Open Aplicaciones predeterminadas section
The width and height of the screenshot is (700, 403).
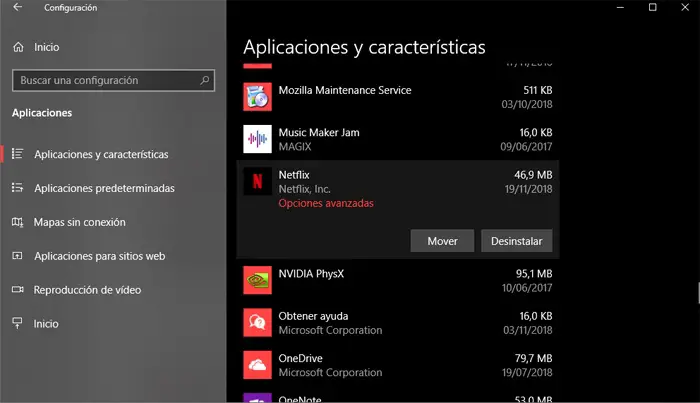tap(104, 188)
